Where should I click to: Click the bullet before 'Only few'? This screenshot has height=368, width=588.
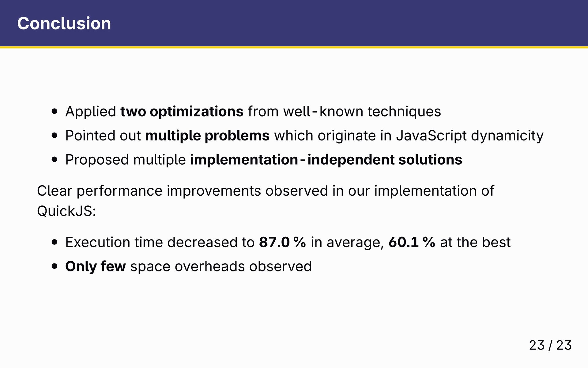(55, 266)
